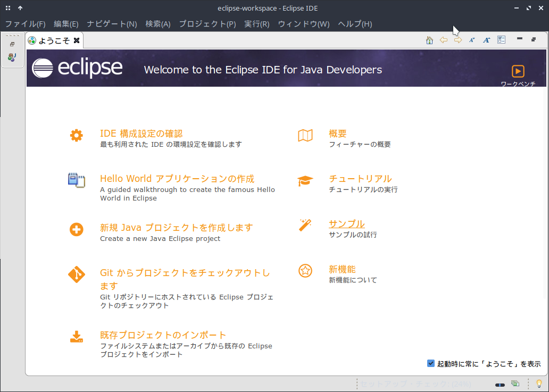The width and height of the screenshot is (549, 392).
Task: Open Hello World アプリケーションの作成 link
Action: click(177, 179)
